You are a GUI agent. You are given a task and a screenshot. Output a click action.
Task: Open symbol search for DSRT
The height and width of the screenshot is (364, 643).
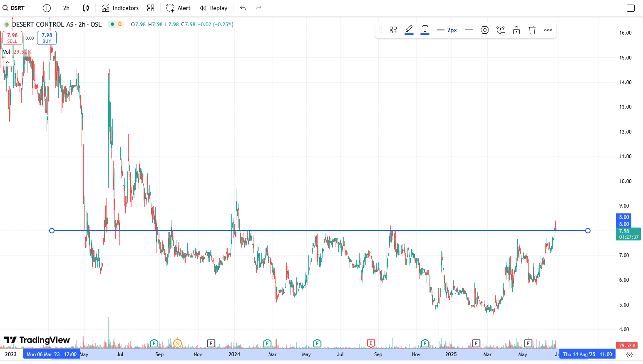click(14, 8)
